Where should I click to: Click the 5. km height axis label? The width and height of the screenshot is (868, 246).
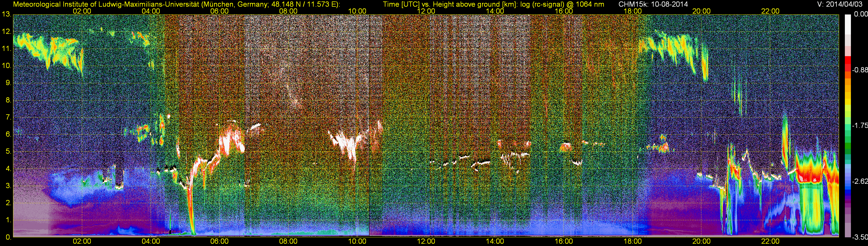click(8, 152)
